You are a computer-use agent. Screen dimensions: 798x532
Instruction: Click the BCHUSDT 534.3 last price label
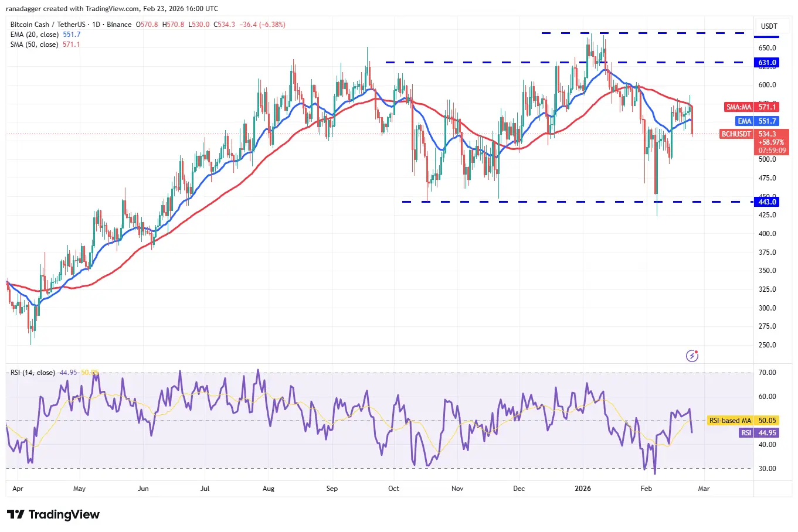coord(754,134)
